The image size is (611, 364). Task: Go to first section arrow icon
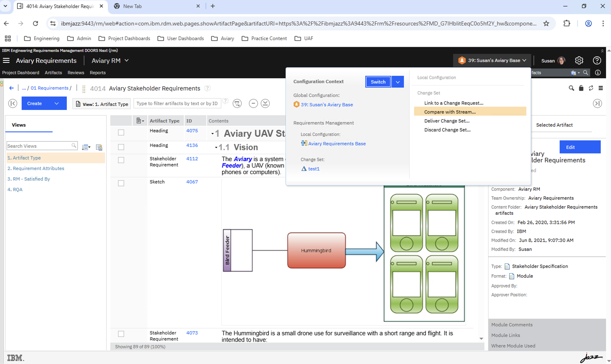pyautogui.click(x=13, y=104)
